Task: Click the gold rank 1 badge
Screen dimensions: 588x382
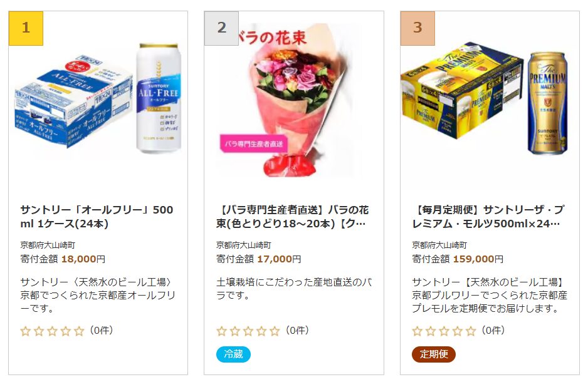Action: [26, 28]
